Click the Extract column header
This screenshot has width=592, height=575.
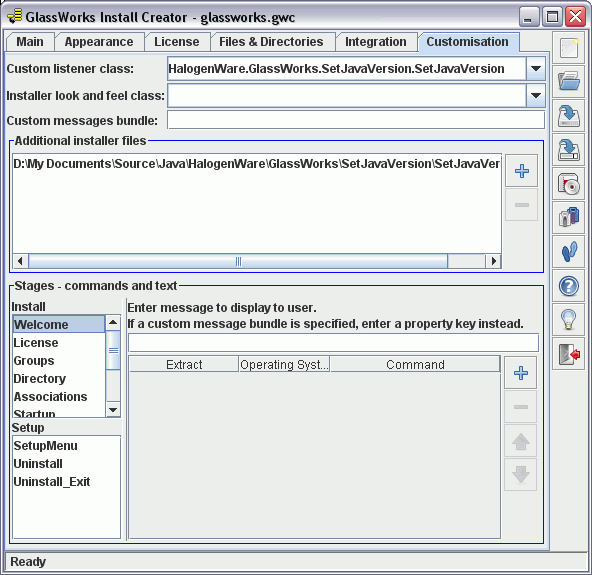pos(184,364)
